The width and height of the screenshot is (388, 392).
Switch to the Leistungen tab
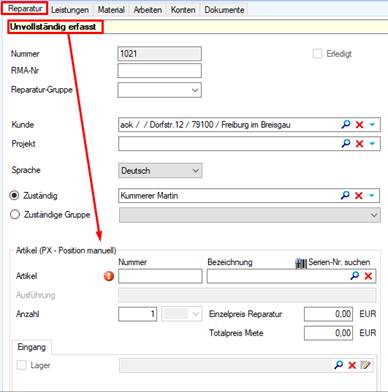[70, 10]
